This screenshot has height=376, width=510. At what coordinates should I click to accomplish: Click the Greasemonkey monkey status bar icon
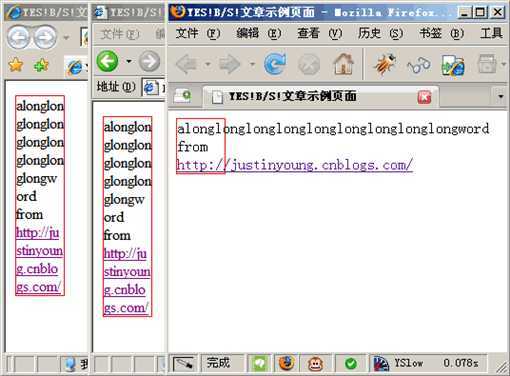tap(315, 363)
